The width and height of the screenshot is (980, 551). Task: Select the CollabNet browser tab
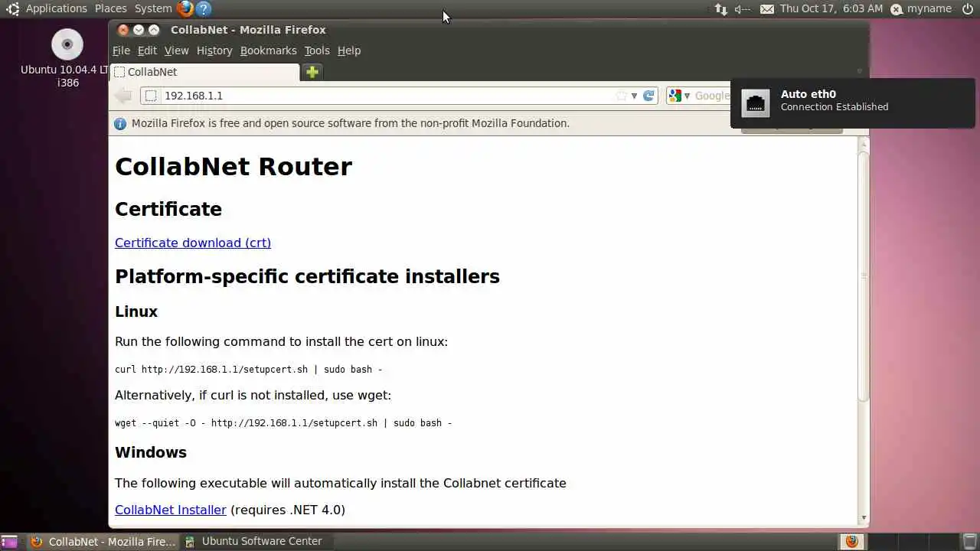[205, 72]
